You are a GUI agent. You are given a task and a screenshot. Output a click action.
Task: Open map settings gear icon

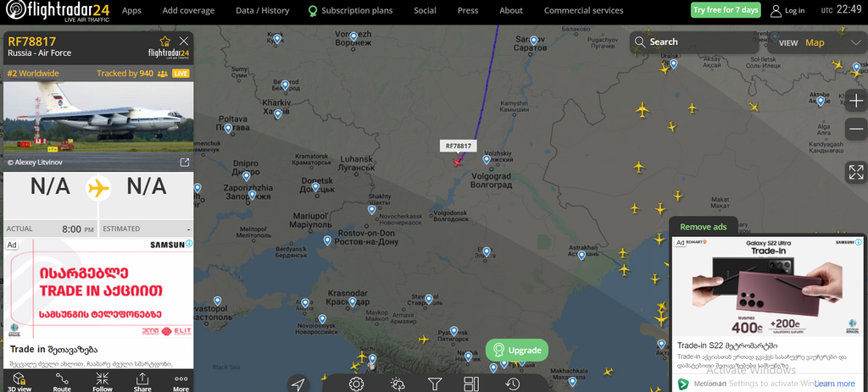tap(356, 384)
